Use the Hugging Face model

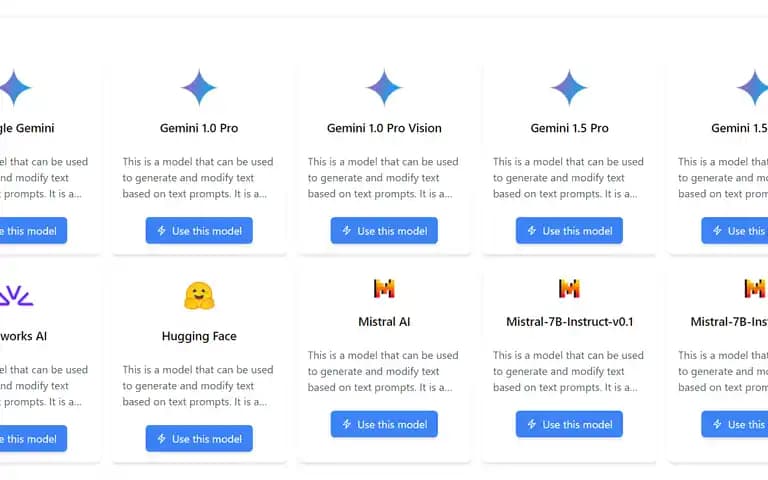click(199, 439)
